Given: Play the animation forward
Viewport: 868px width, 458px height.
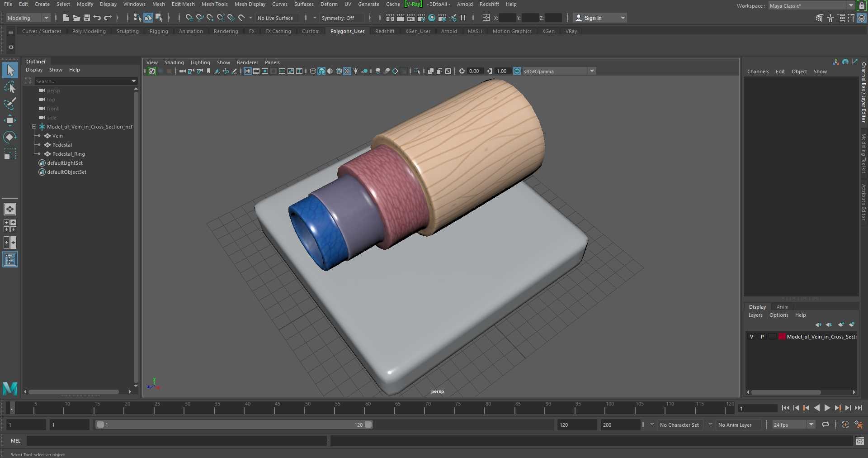Looking at the screenshot, I should 827,408.
